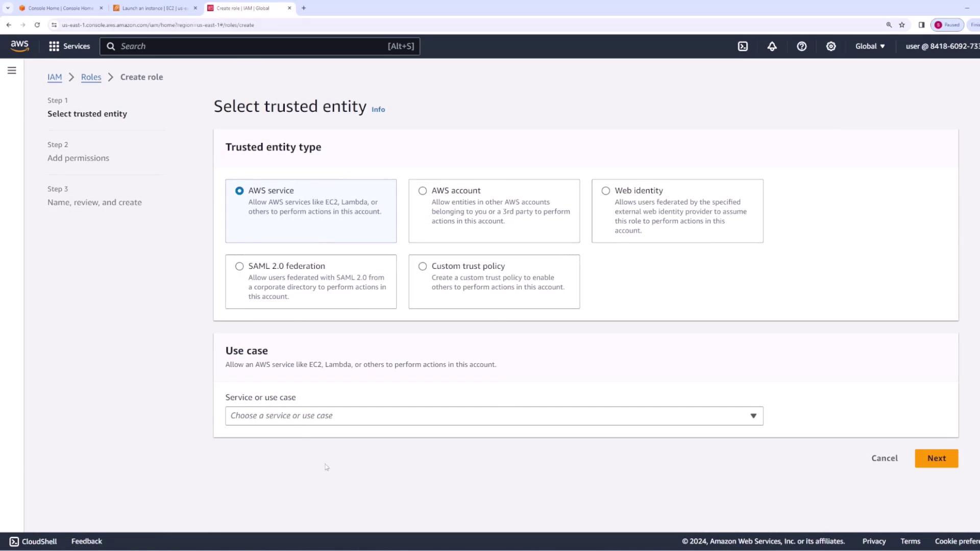Click the browser zoom magnifier icon

click(x=889, y=24)
